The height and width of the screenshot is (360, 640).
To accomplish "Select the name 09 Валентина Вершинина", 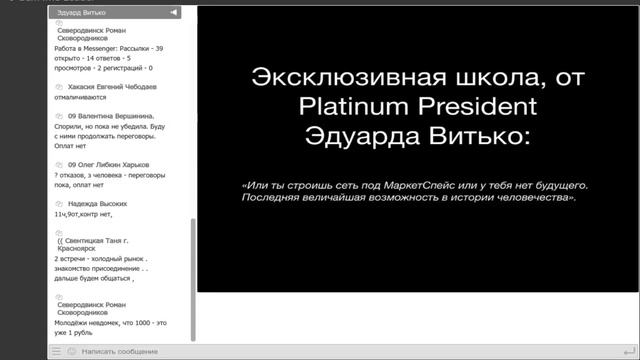I will (x=111, y=116).
